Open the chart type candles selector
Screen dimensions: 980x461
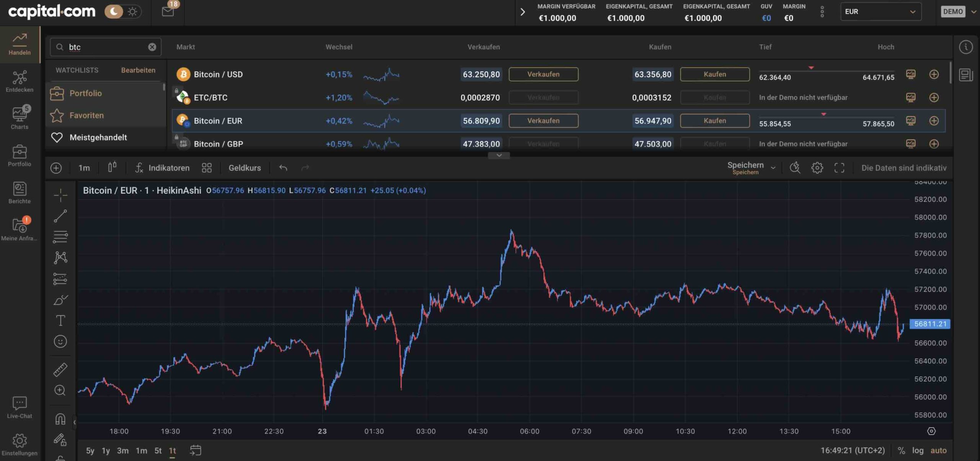coord(112,167)
